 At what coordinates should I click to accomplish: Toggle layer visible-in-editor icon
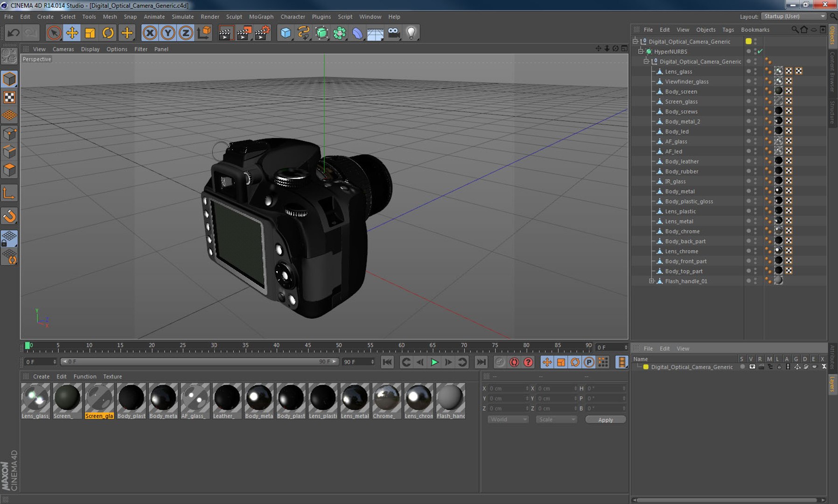752,367
